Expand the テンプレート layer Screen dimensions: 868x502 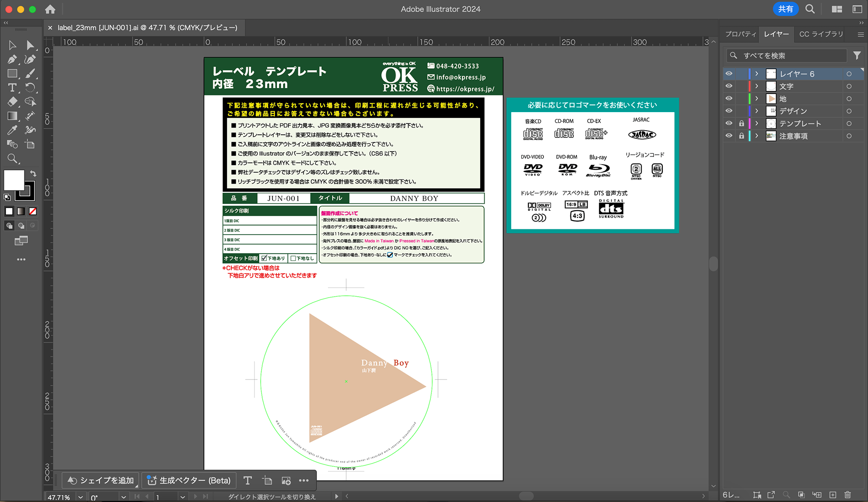click(x=757, y=123)
